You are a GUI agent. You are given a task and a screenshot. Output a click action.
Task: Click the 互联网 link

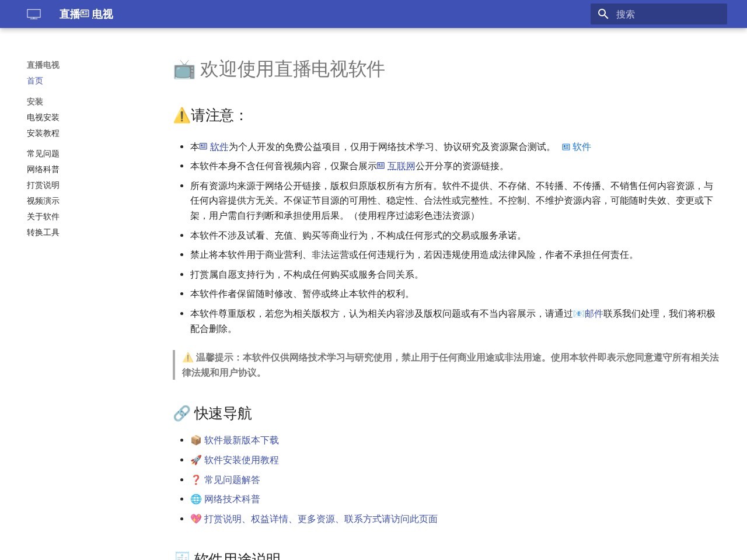pos(396,166)
